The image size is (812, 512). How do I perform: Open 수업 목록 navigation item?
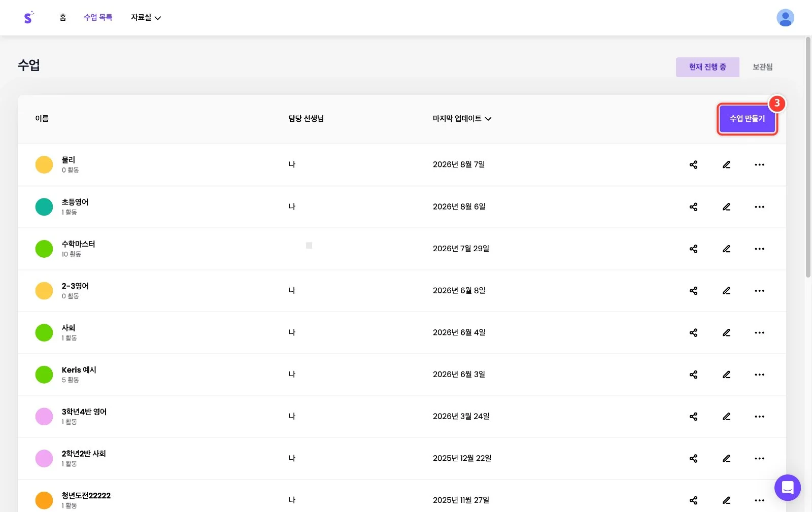pos(98,17)
